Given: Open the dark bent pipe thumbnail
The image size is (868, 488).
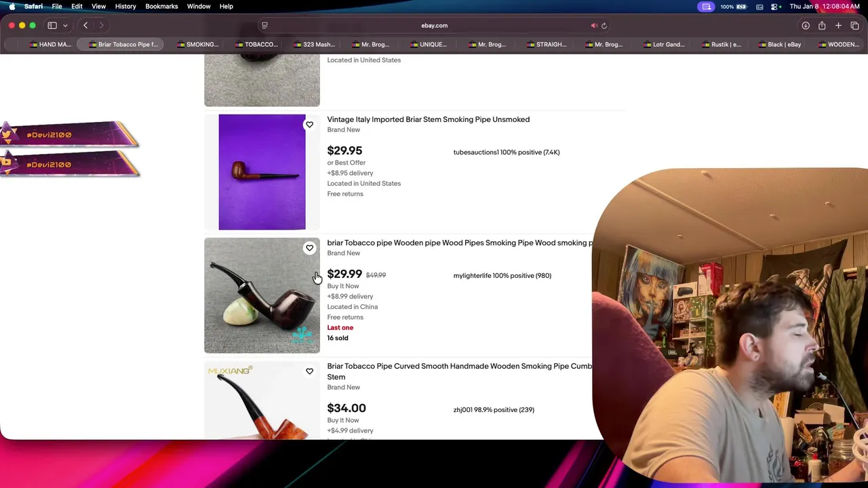Looking at the screenshot, I should 262,296.
